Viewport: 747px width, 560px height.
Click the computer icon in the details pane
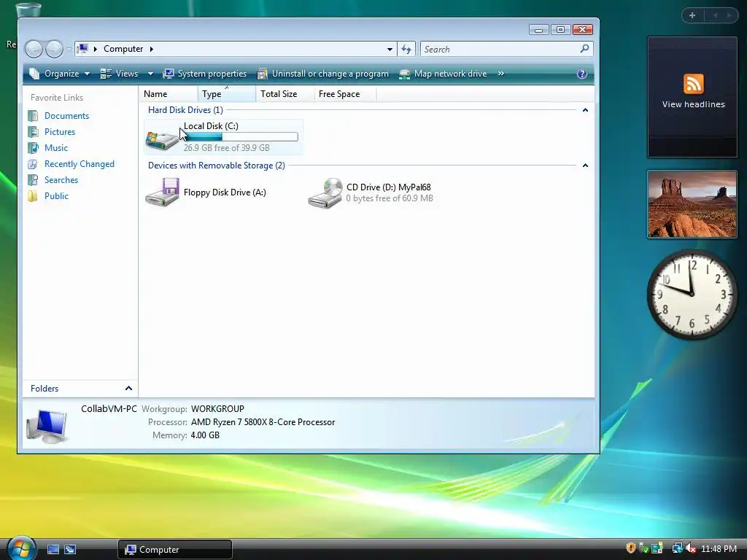pos(47,426)
